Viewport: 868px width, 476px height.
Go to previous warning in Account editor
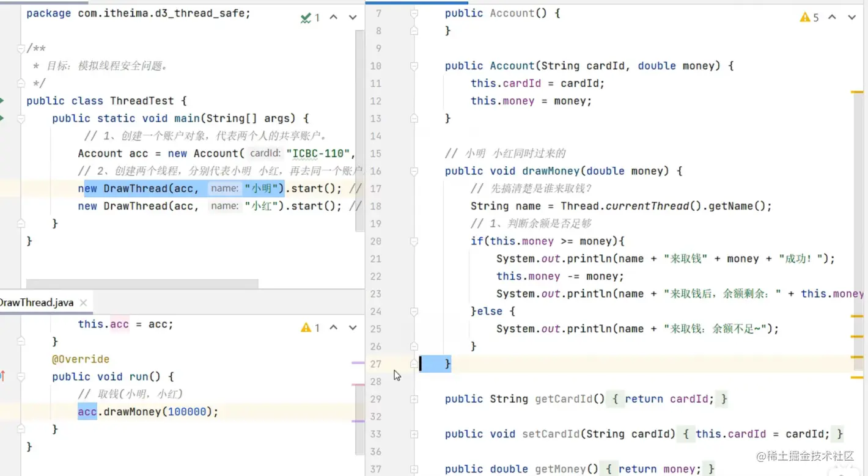tap(832, 17)
